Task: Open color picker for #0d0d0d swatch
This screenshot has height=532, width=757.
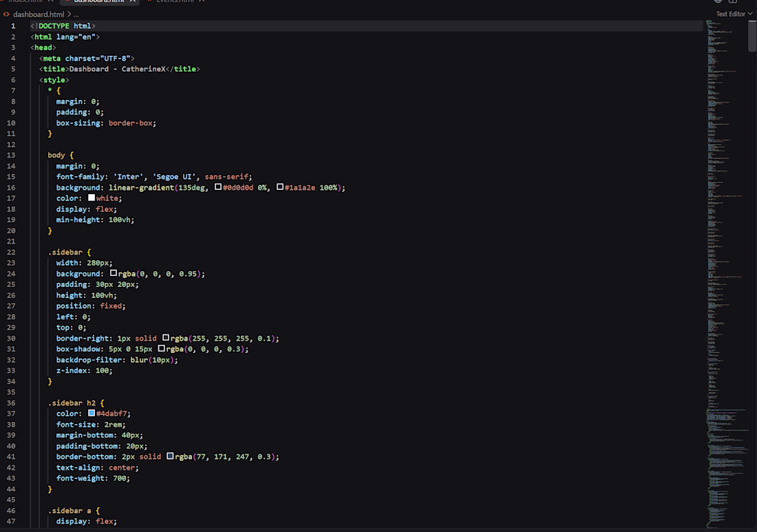Action: pyautogui.click(x=218, y=187)
